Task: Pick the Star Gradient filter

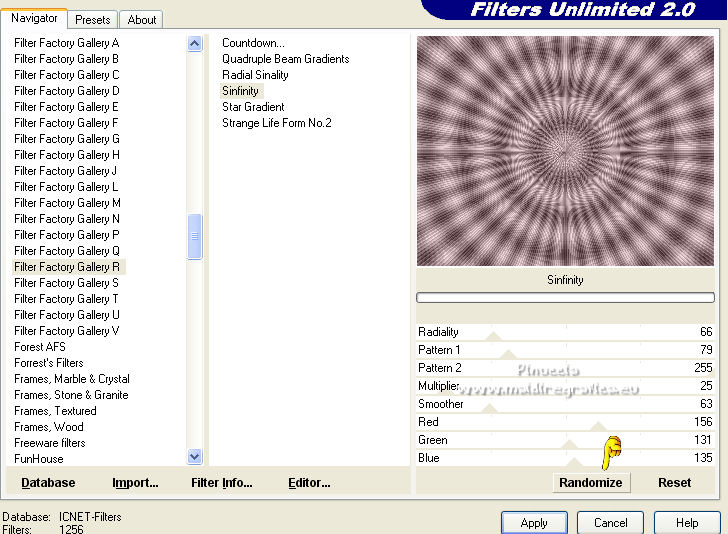Action: coord(253,107)
